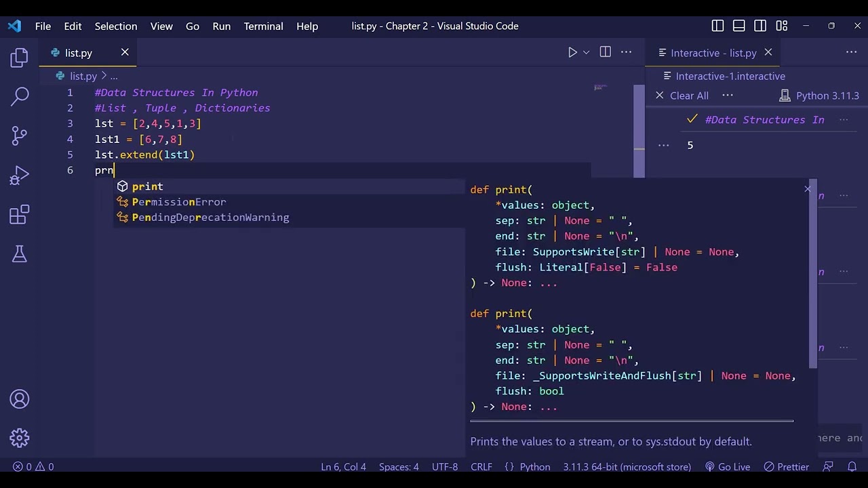Select the list.py editor tab
Viewport: 868px width, 488px height.
coord(88,53)
